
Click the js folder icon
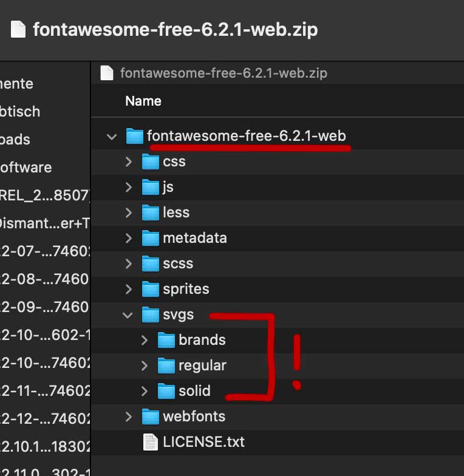(x=151, y=187)
